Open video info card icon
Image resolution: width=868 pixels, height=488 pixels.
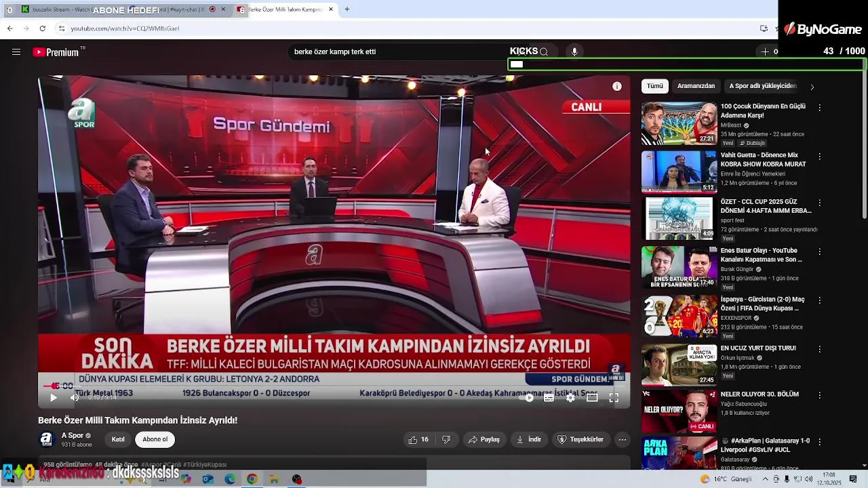click(x=617, y=86)
